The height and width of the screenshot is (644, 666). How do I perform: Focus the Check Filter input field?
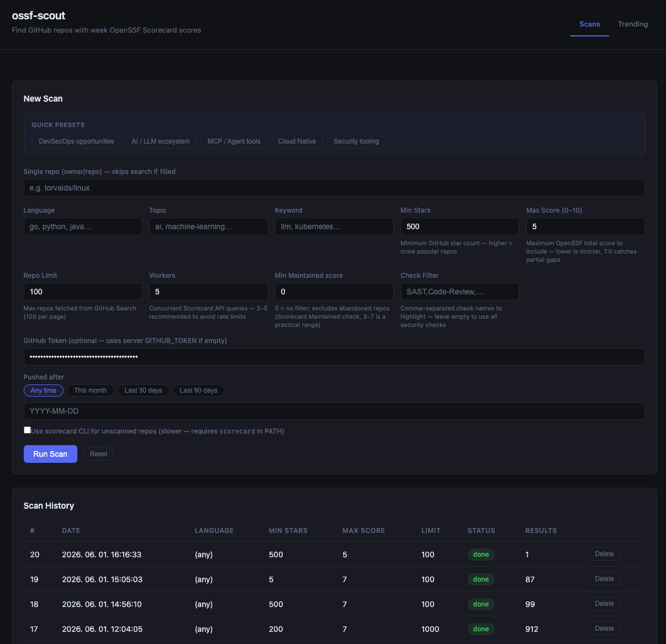point(459,292)
